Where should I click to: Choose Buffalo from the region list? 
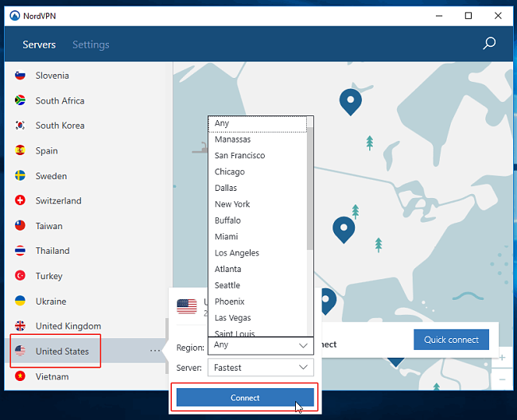(258, 220)
